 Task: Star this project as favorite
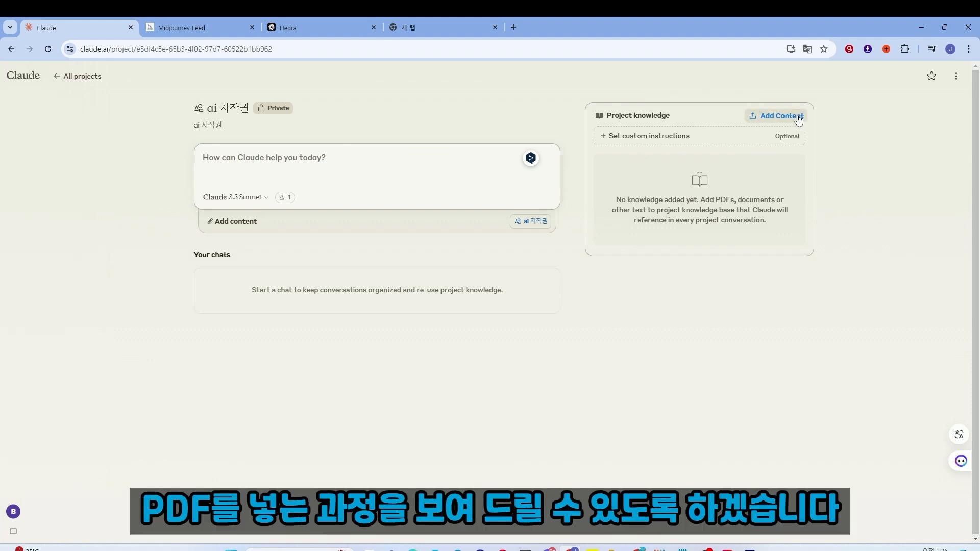click(x=932, y=76)
